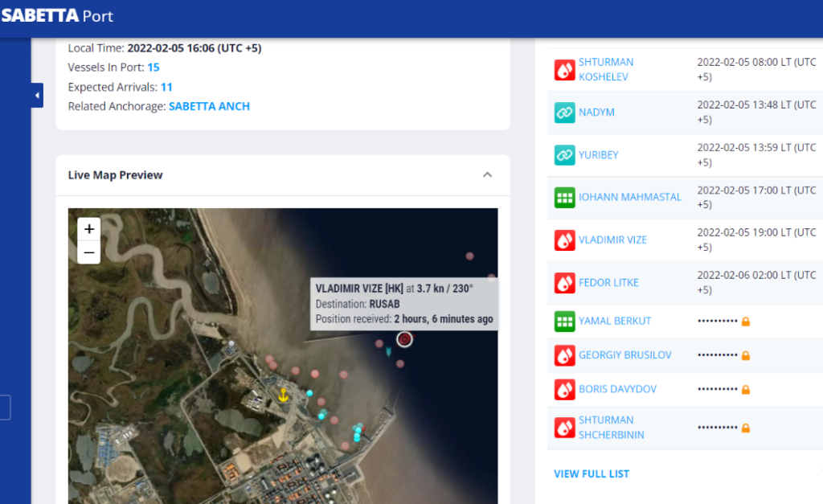Click the lock icon beside SHTURMAN SHCHERBININ
This screenshot has height=504, width=823.
(x=745, y=428)
